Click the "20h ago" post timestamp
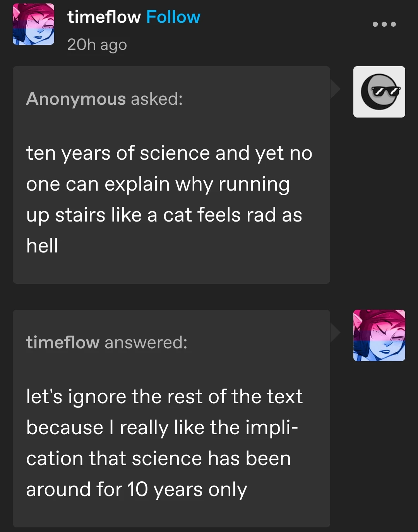This screenshot has width=418, height=532. pos(97,45)
